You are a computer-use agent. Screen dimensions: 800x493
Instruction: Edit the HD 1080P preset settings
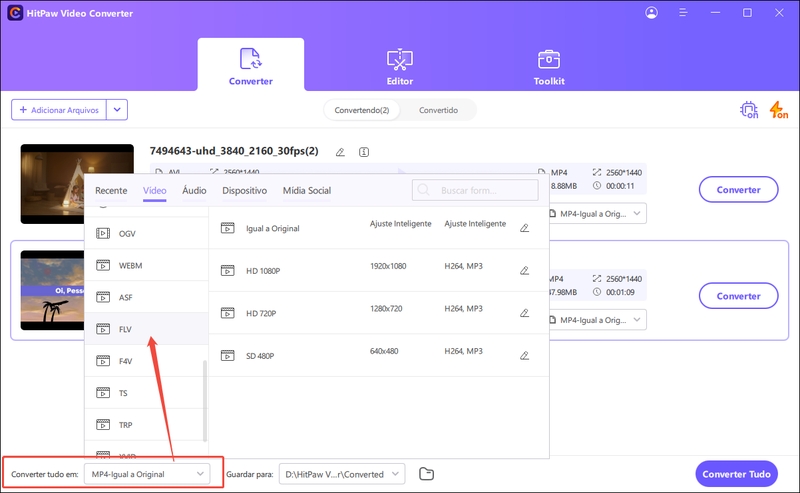click(524, 270)
